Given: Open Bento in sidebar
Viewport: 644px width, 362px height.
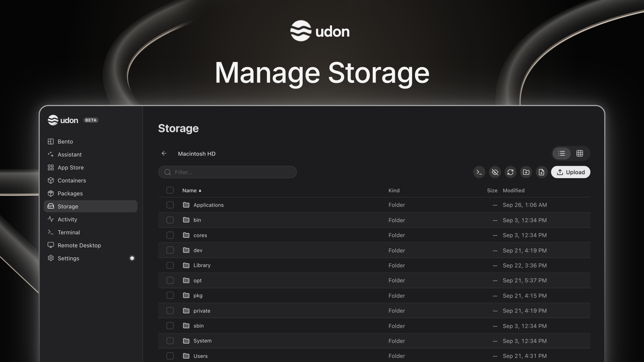Looking at the screenshot, I should (x=91, y=142).
